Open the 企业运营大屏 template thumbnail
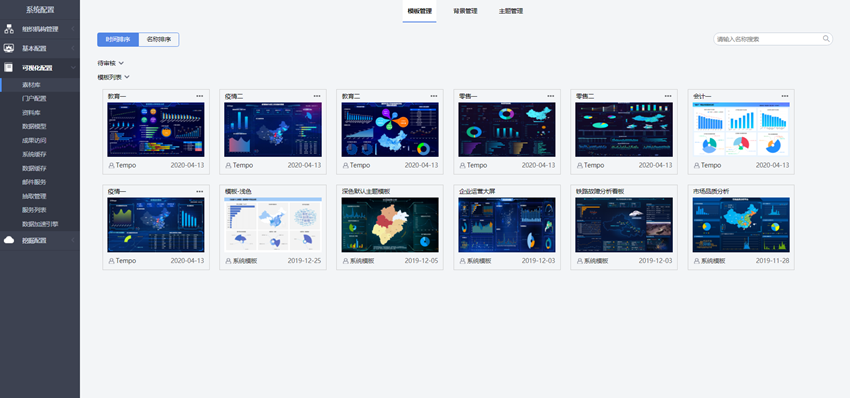850x398 pixels. click(507, 224)
